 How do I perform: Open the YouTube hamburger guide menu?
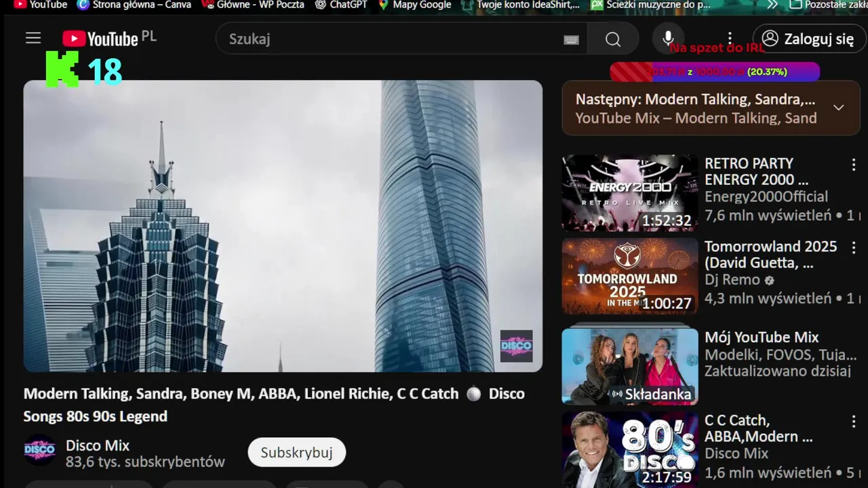pos(33,39)
